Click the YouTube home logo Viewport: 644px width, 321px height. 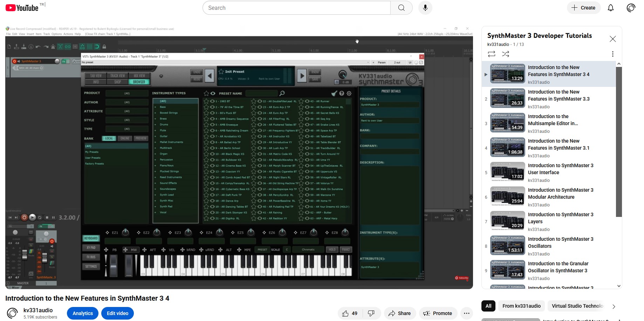(x=22, y=8)
